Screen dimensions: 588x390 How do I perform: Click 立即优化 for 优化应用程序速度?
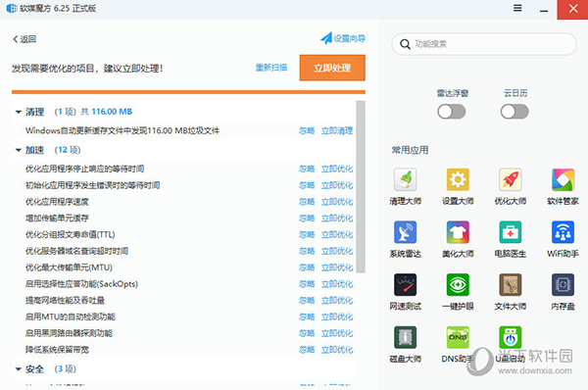337,202
